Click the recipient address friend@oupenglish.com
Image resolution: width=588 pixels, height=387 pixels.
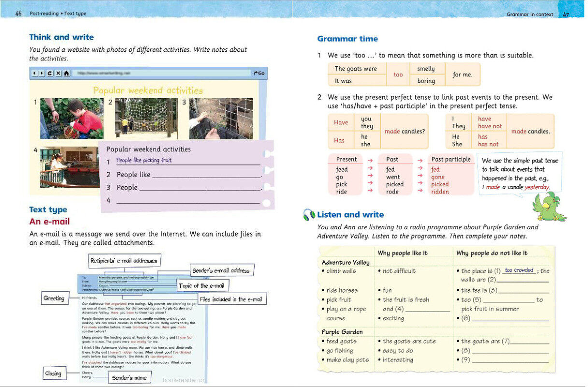[112, 277]
